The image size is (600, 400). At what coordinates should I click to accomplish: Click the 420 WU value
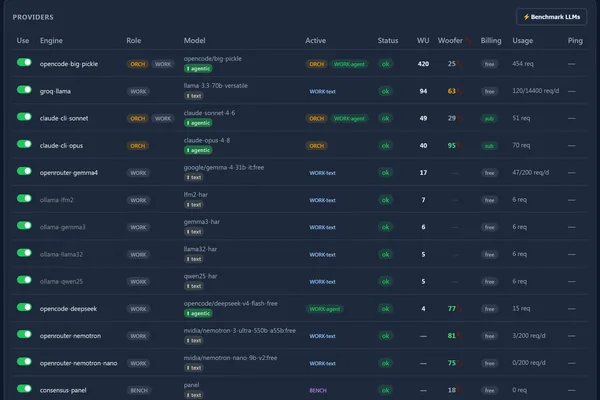(423, 64)
